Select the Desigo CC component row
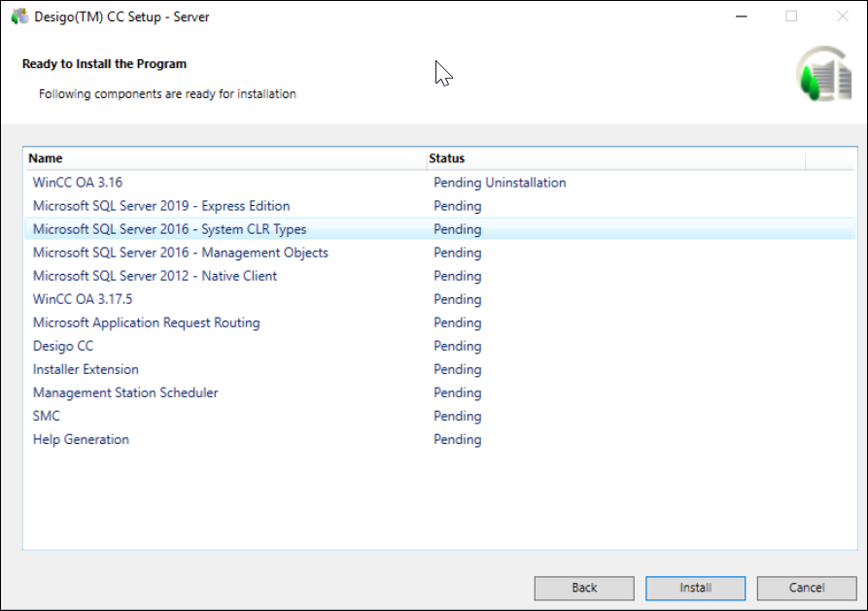868x611 pixels. 63,346
